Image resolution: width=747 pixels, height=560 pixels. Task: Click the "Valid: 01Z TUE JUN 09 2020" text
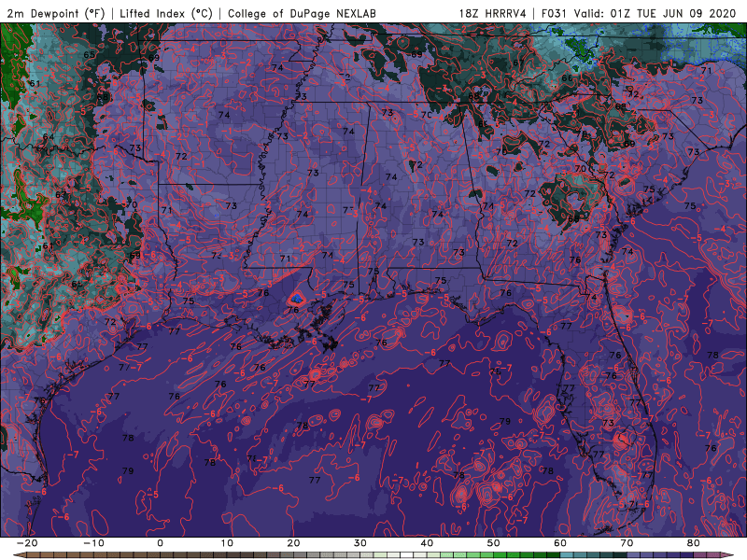pos(655,14)
